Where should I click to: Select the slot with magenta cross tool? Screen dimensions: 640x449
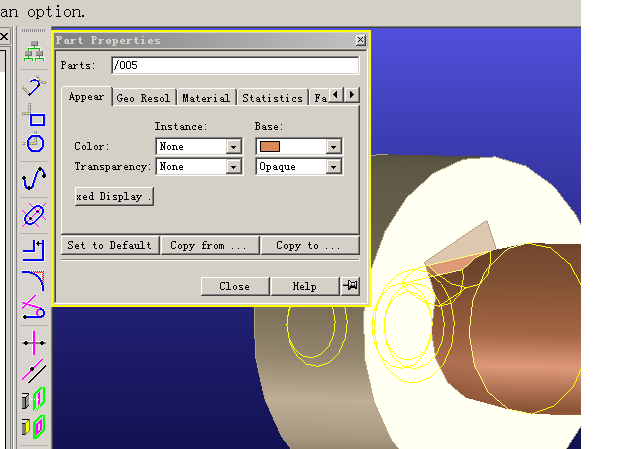[x=34, y=214]
